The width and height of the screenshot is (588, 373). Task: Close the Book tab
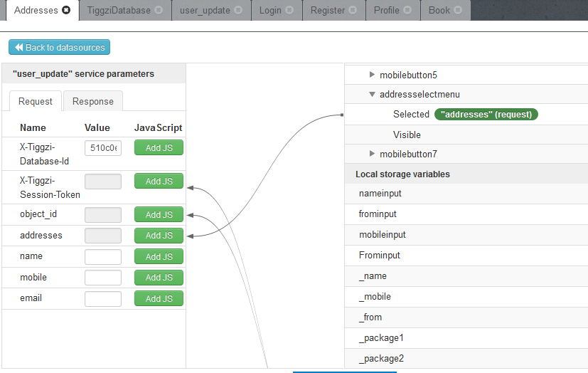pos(458,11)
